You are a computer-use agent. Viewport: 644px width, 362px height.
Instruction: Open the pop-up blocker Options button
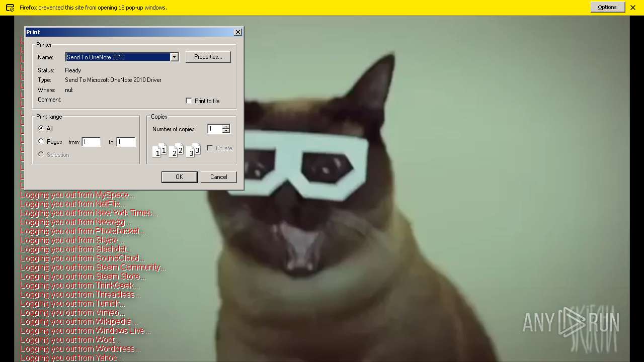[x=607, y=7]
